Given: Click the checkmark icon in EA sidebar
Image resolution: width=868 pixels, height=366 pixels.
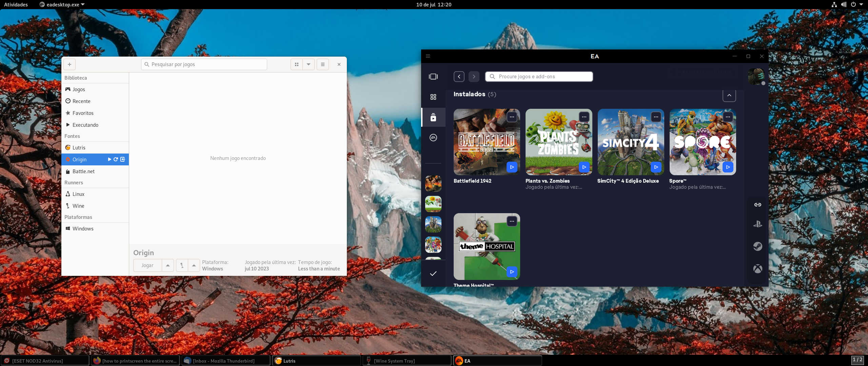Looking at the screenshot, I should pos(433,273).
